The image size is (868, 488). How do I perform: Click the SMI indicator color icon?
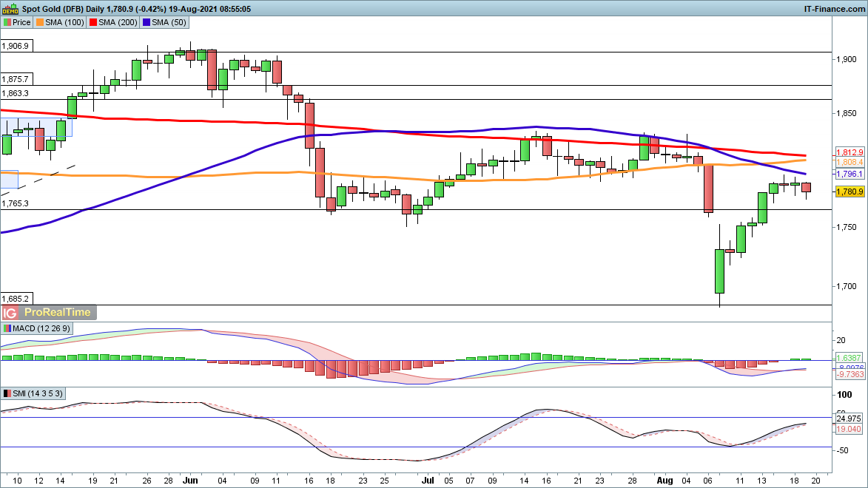click(x=7, y=393)
